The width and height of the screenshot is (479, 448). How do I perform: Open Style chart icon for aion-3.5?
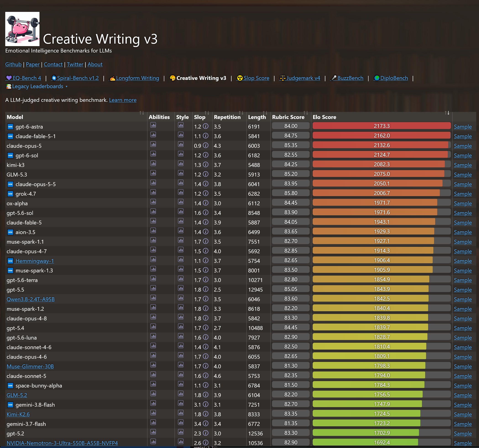pyautogui.click(x=181, y=231)
